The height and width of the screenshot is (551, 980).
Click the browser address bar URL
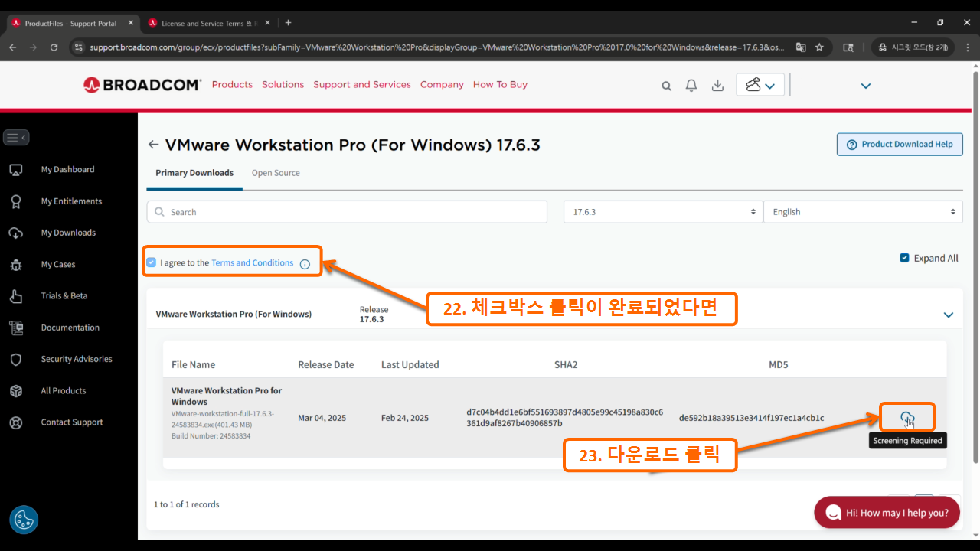[x=436, y=47]
